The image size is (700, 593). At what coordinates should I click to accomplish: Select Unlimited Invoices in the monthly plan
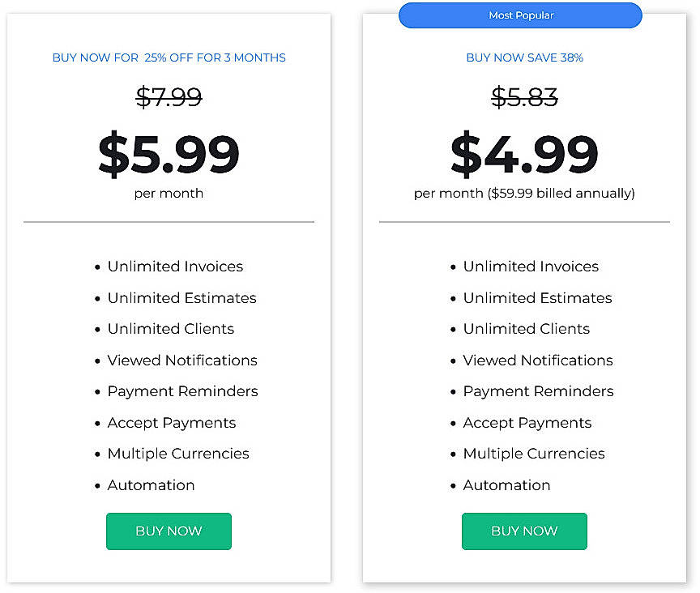click(175, 266)
